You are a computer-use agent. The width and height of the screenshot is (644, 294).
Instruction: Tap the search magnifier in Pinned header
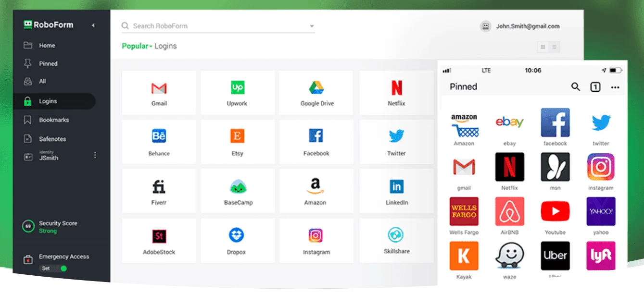[x=575, y=87]
